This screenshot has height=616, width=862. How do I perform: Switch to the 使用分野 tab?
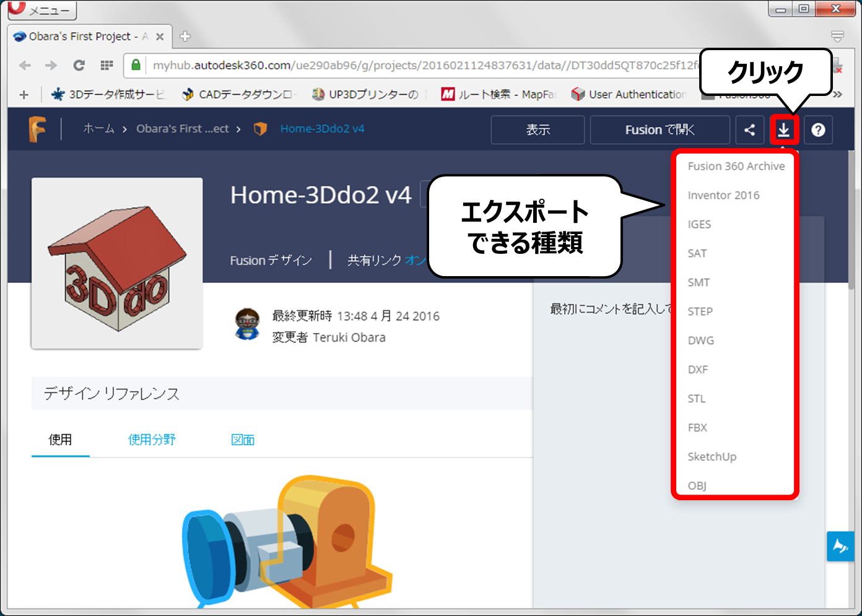click(152, 440)
